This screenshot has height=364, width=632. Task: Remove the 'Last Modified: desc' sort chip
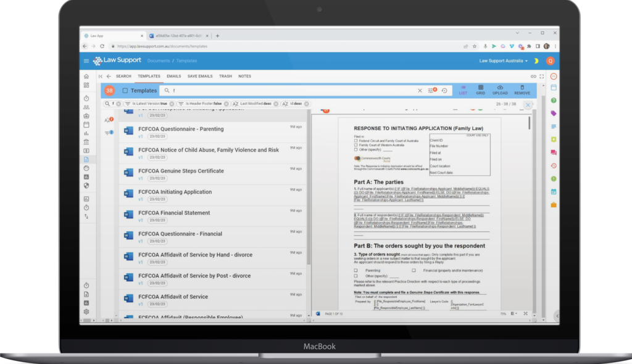tap(276, 104)
